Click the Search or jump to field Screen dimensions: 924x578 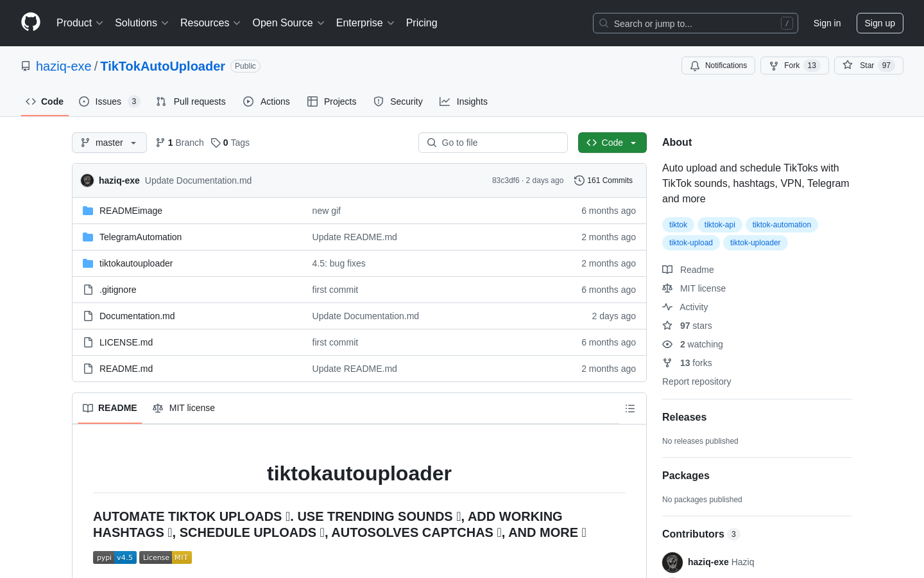pyautogui.click(x=696, y=23)
